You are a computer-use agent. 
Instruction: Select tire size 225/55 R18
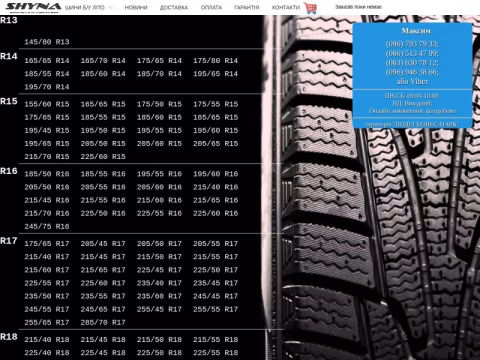pos(216,353)
